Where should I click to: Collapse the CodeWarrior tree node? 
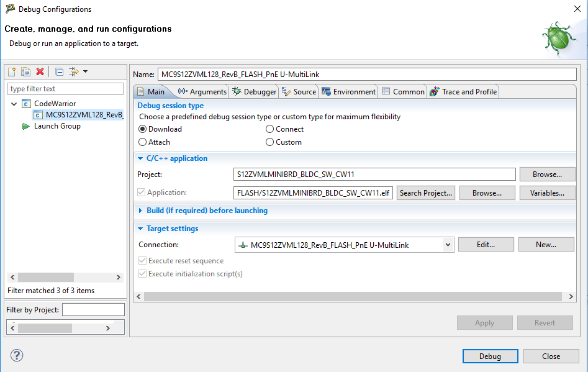pos(14,104)
